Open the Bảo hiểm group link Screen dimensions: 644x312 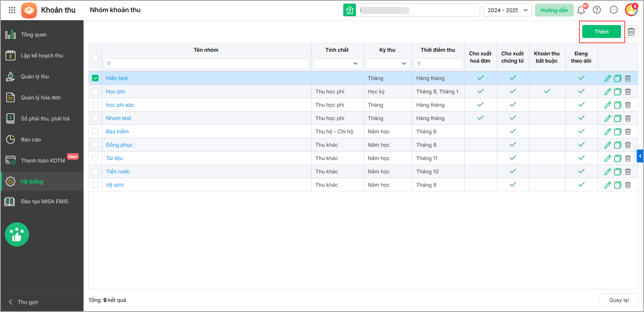point(117,131)
